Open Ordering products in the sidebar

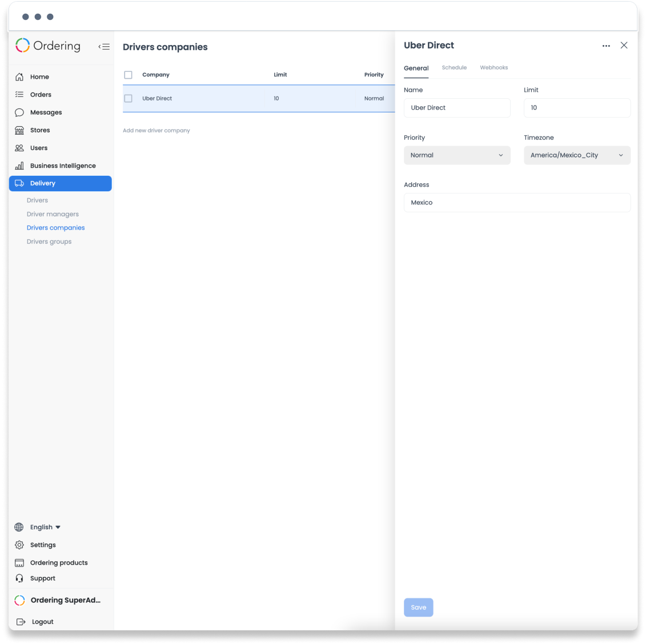(59, 562)
